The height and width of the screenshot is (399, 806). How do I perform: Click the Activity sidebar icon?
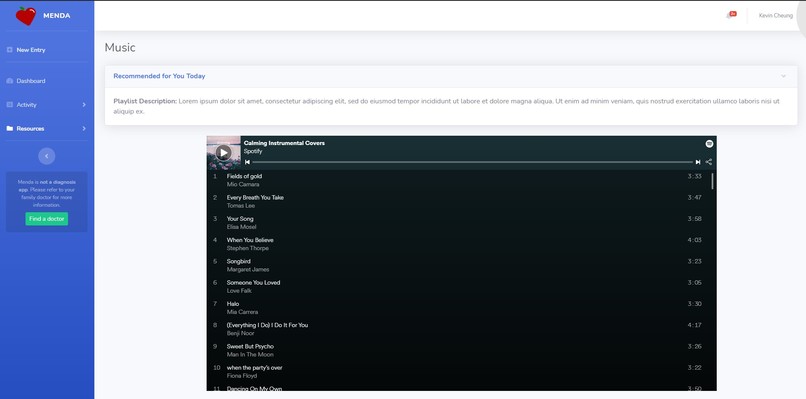(x=9, y=104)
